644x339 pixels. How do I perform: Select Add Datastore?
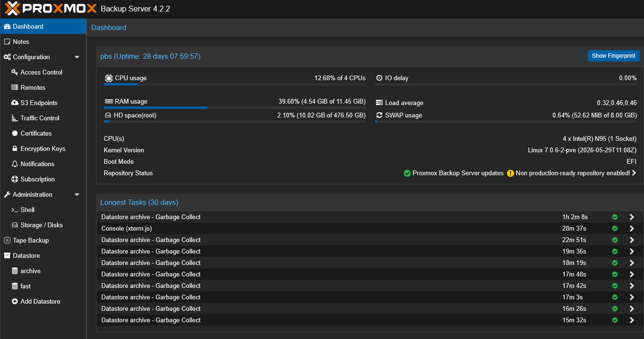click(x=43, y=302)
